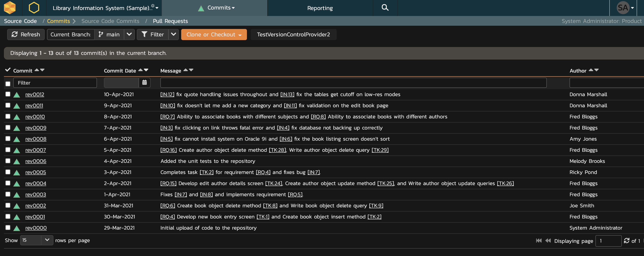Toggle the checkbox for rev0006
The height and width of the screenshot is (256, 644).
click(x=8, y=161)
